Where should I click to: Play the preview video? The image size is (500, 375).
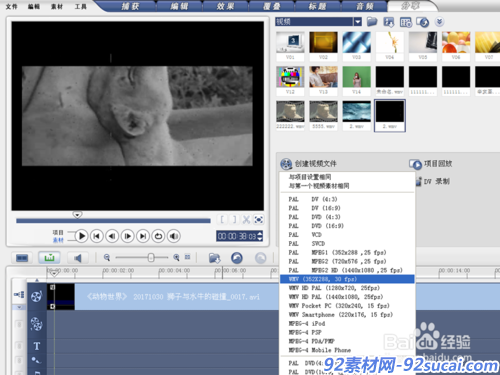tap(81, 236)
